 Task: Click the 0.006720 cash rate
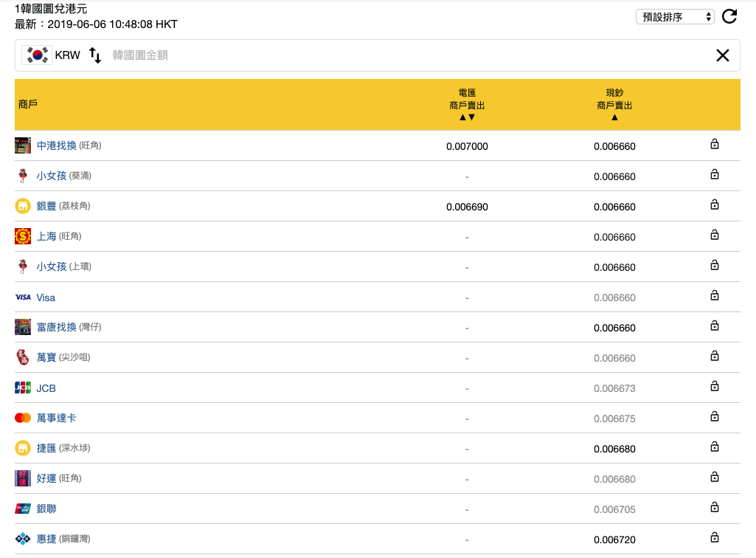614,540
